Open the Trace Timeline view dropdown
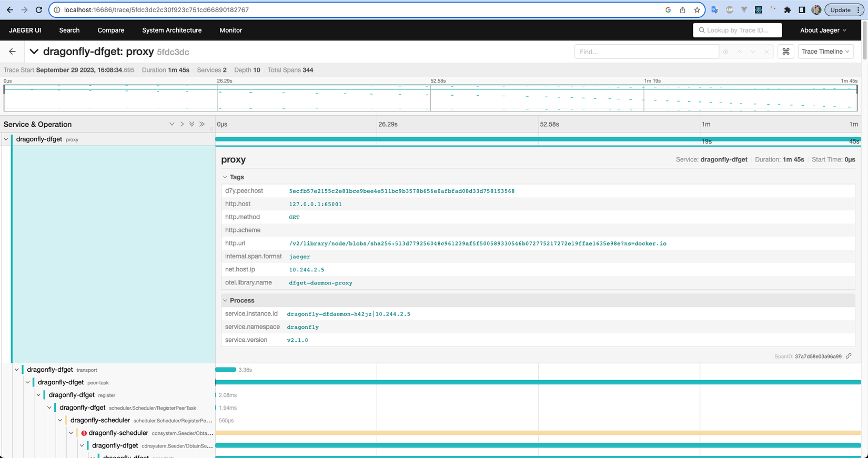Viewport: 868px width, 458px height. pyautogui.click(x=825, y=52)
